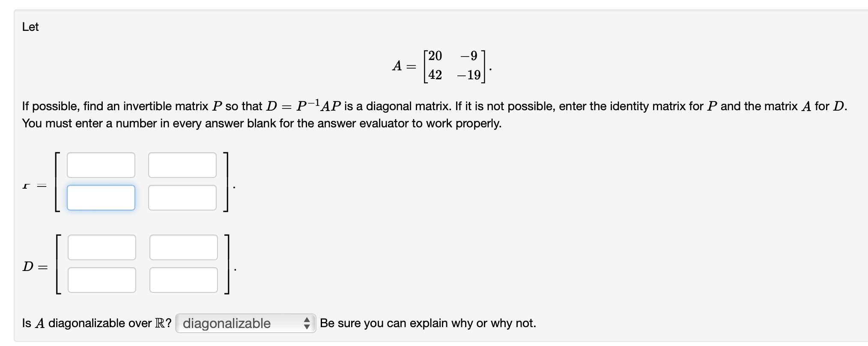Click the bottom-right entry field of matrix D

182,280
